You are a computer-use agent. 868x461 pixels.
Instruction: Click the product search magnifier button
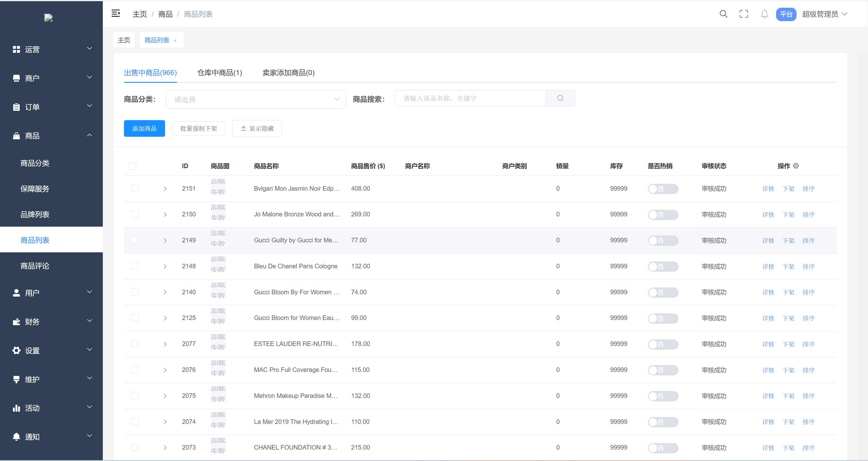pos(560,98)
